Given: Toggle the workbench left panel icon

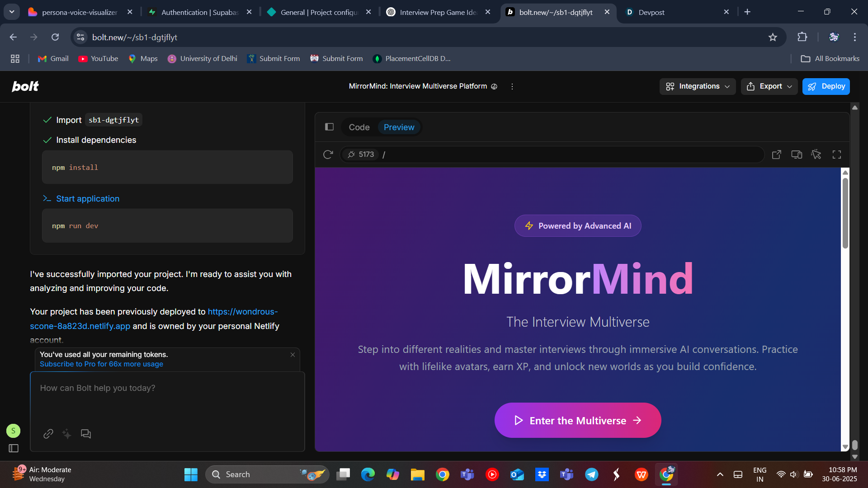Looking at the screenshot, I should coord(330,127).
